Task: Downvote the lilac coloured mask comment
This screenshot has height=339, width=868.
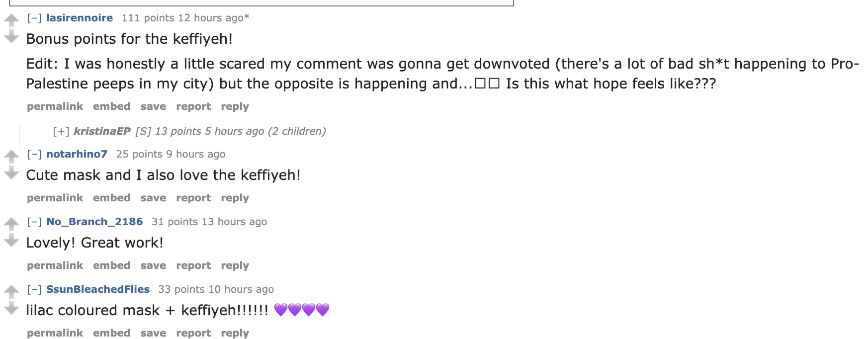Action: pos(11,308)
